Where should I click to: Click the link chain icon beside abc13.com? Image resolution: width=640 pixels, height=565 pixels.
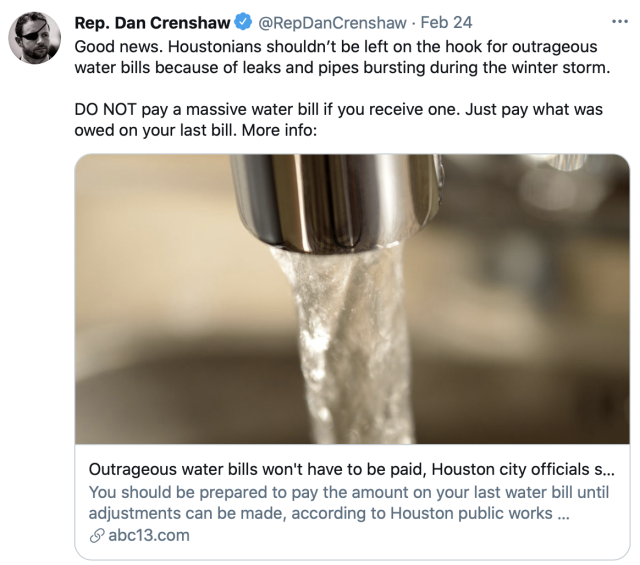(x=97, y=536)
